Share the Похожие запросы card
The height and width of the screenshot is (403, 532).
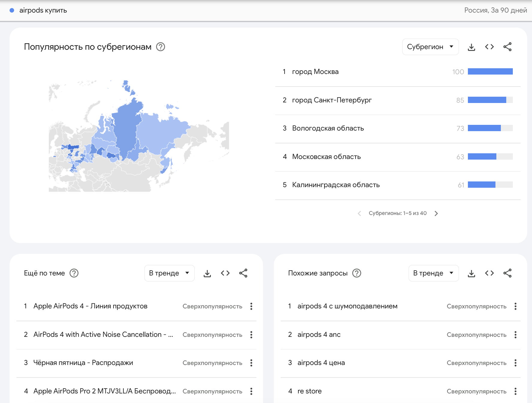point(507,273)
